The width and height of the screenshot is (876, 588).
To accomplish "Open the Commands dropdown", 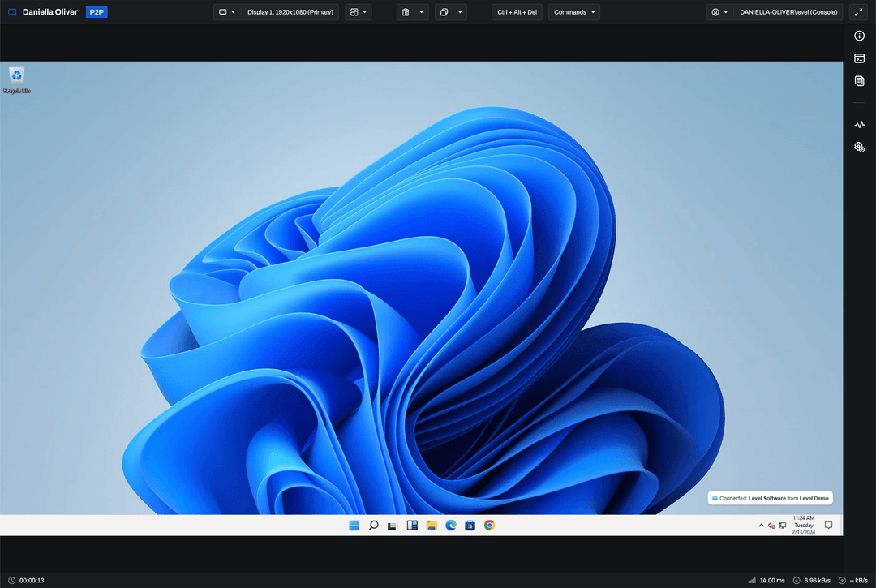I will tap(573, 11).
